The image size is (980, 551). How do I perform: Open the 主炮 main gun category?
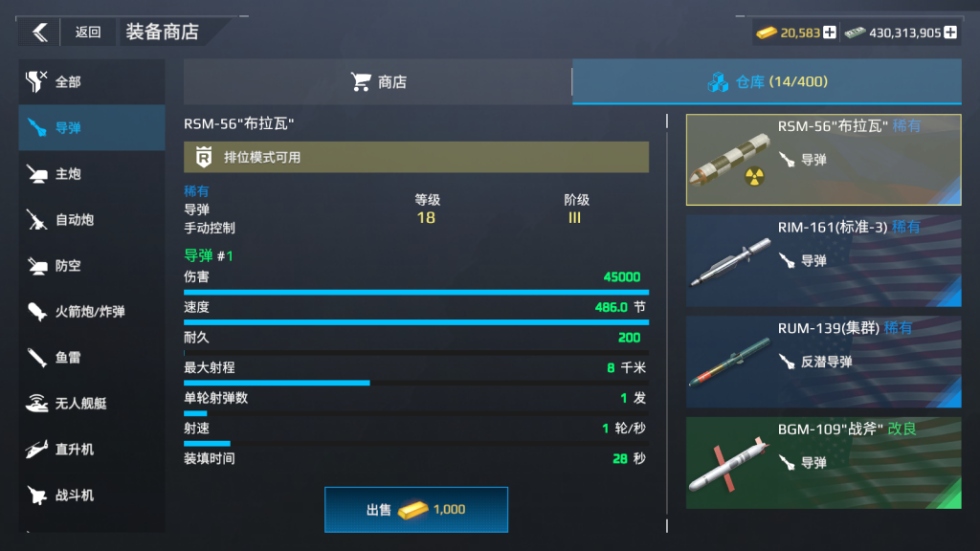[92, 174]
